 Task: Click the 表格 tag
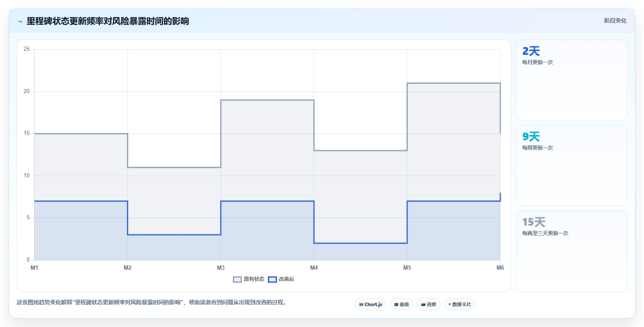[401, 304]
